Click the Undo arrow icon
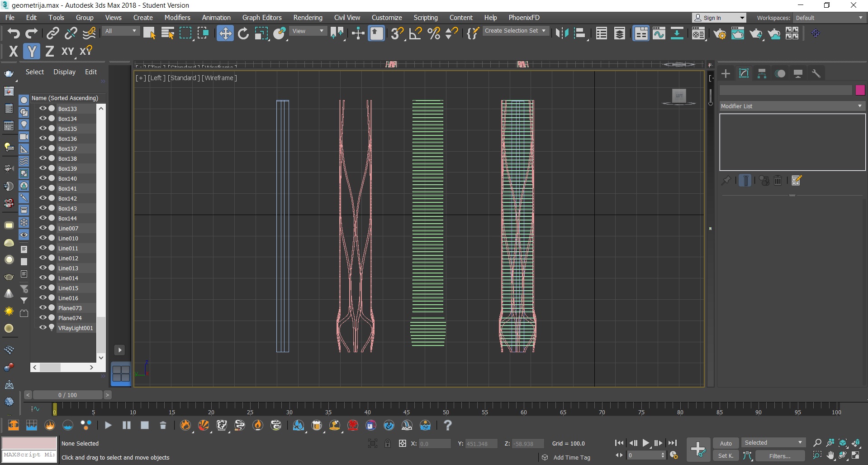868x465 pixels. 13,34
